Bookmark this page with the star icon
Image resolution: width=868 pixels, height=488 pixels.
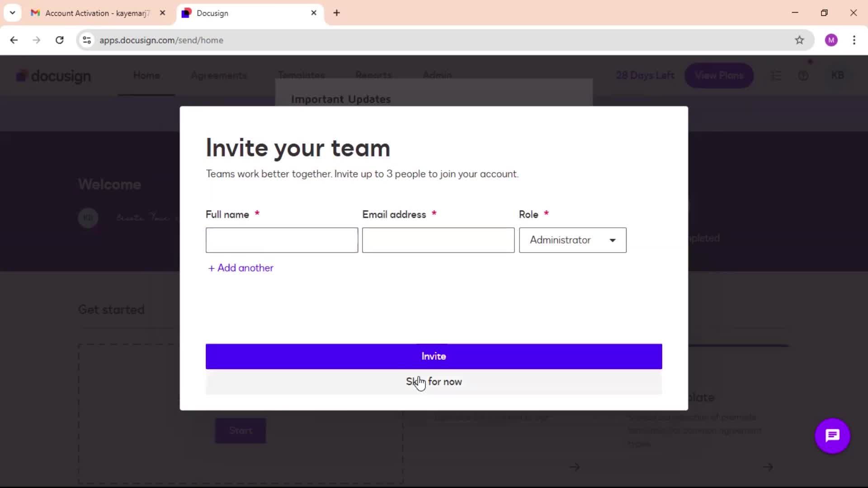click(799, 40)
